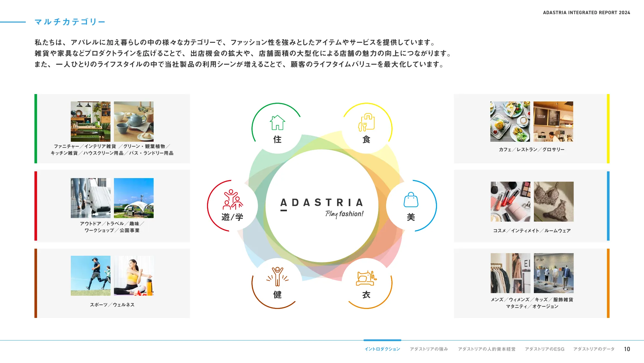Viewport: 644px width, 363px height.
Task: Click the 食 category label
Action: (366, 139)
